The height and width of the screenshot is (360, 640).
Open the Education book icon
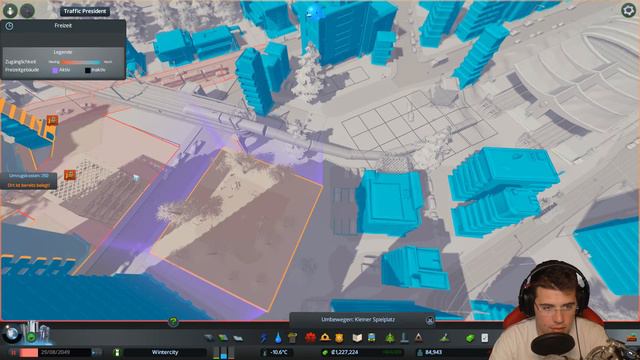(x=357, y=338)
